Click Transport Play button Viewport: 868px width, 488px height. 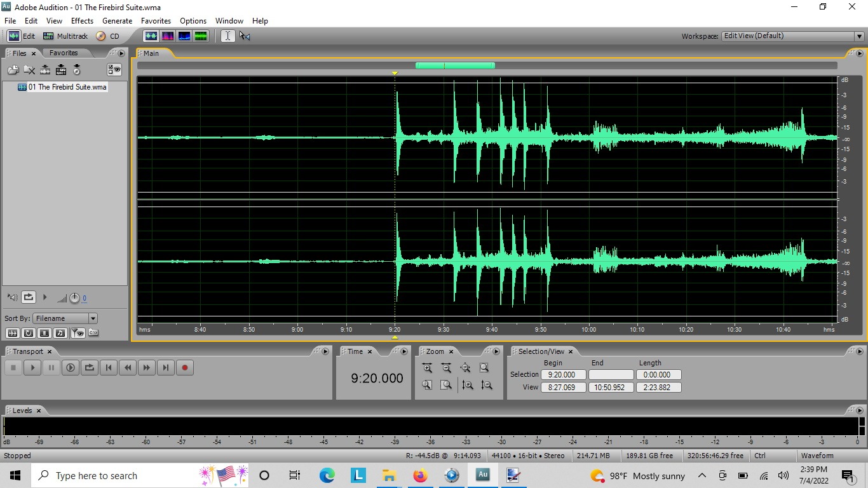(x=32, y=367)
